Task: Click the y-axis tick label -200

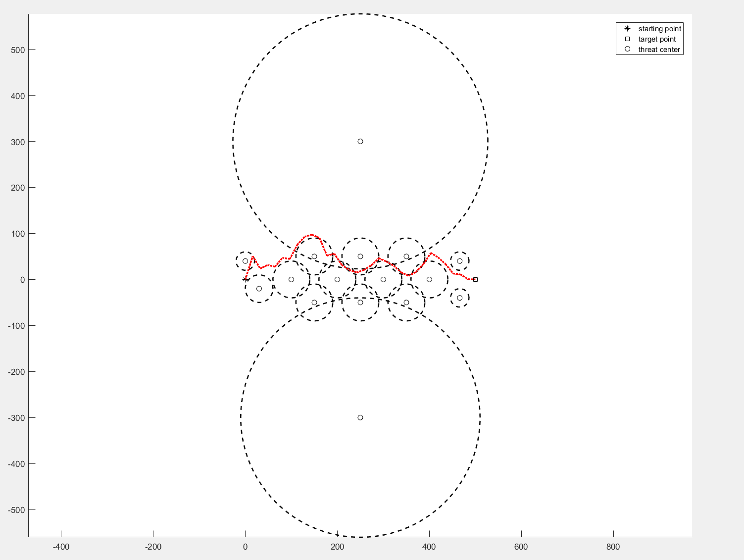Action: click(16, 372)
